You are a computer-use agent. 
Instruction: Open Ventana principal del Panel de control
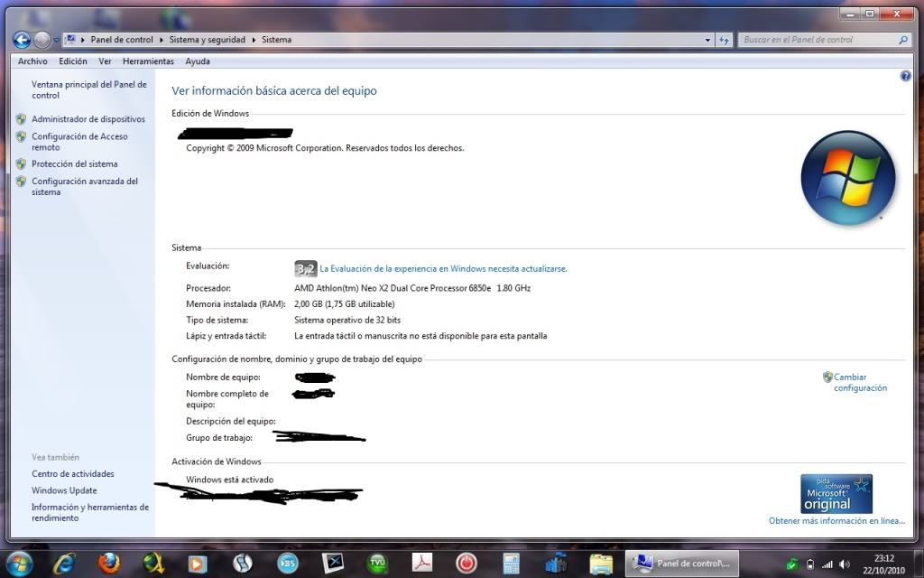pos(89,89)
